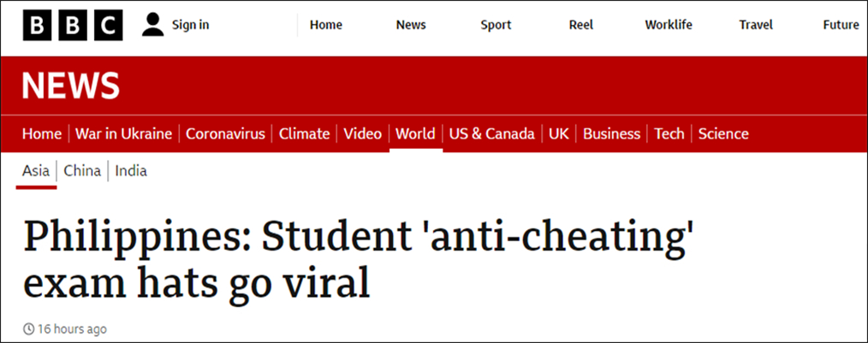Open News in the top navigation
The height and width of the screenshot is (343, 868).
411,25
